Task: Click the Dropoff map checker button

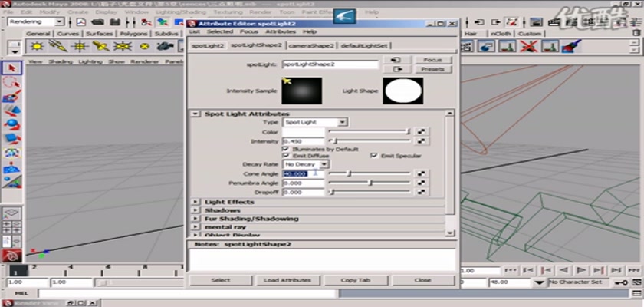Action: click(x=422, y=192)
